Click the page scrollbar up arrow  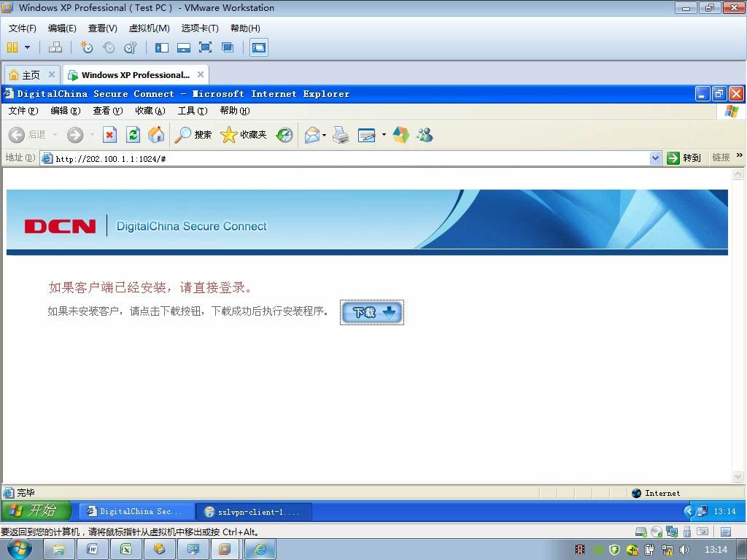pyautogui.click(x=738, y=174)
